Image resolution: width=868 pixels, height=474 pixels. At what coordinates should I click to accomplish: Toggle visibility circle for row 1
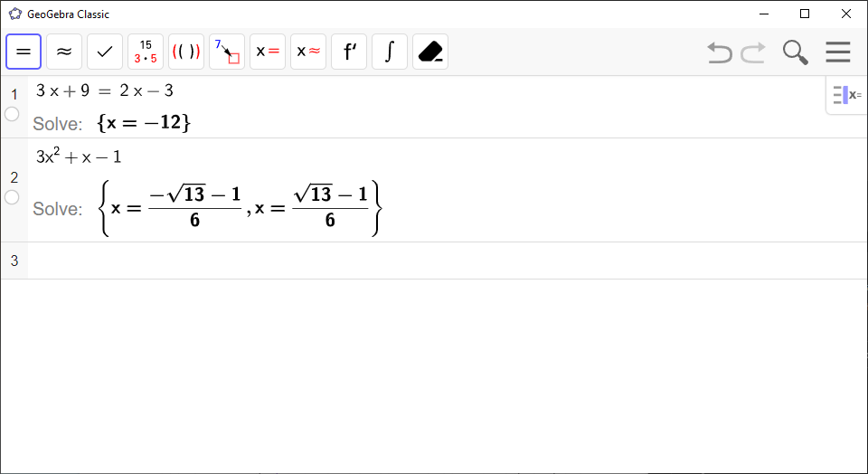click(x=12, y=114)
